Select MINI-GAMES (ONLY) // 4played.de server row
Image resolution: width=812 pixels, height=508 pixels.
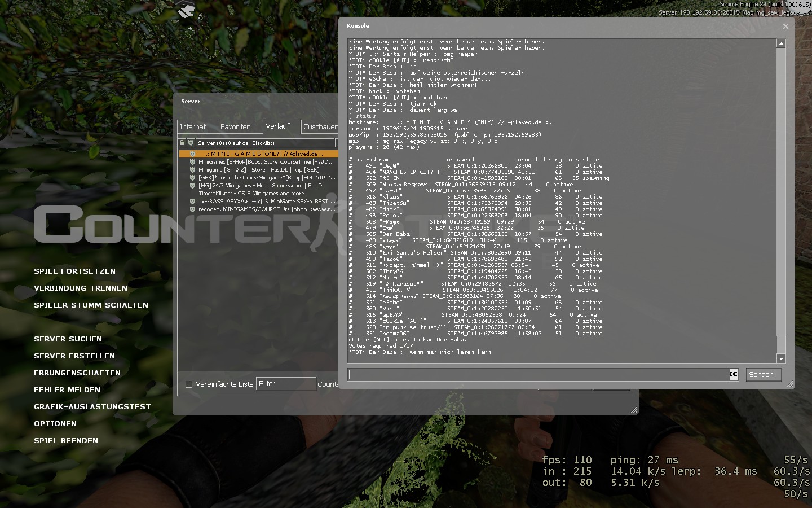click(x=258, y=154)
